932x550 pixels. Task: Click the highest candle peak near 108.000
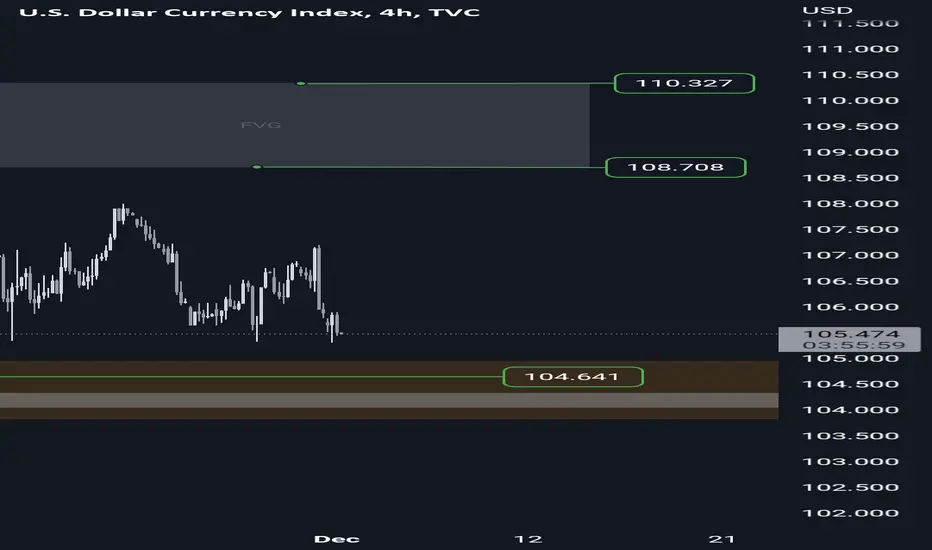pyautogui.click(x=123, y=211)
